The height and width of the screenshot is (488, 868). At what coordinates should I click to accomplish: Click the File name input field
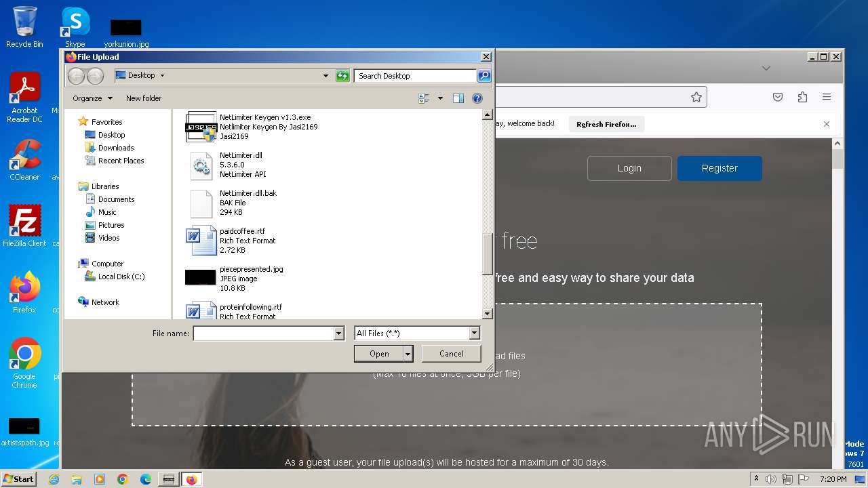tap(264, 333)
